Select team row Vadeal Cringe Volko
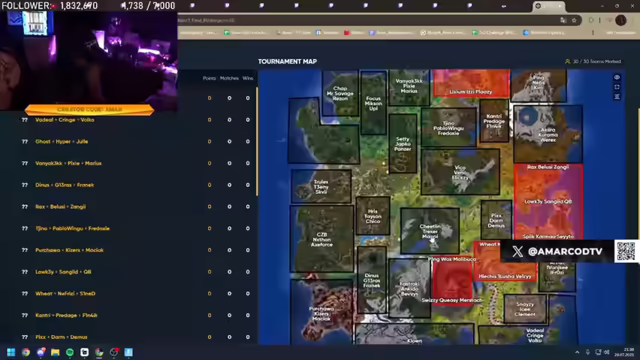 [139, 120]
